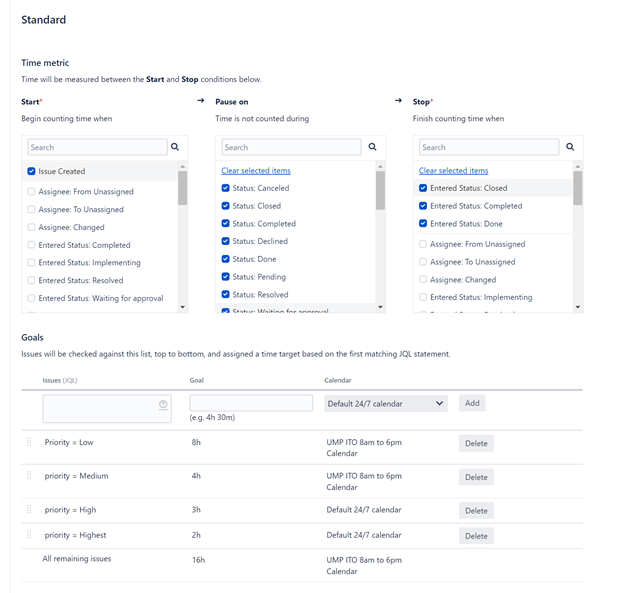Clear selected items in Pause on list

(x=256, y=170)
